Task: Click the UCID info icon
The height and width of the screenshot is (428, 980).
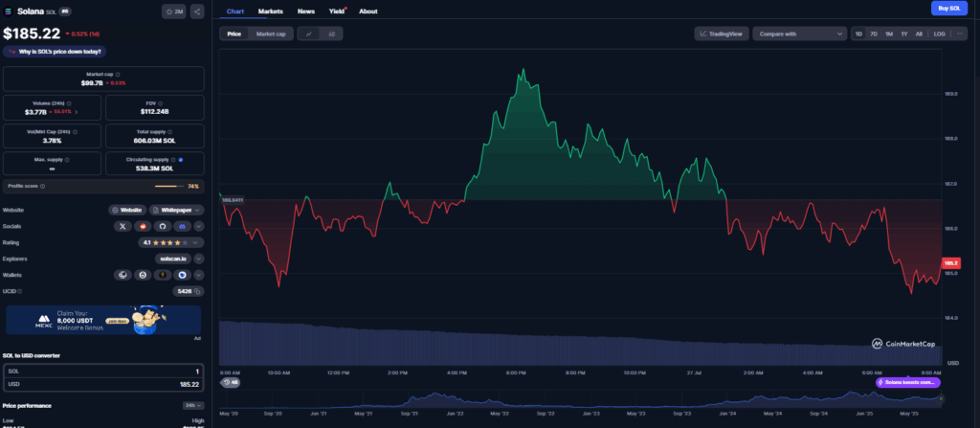Action: [20, 291]
